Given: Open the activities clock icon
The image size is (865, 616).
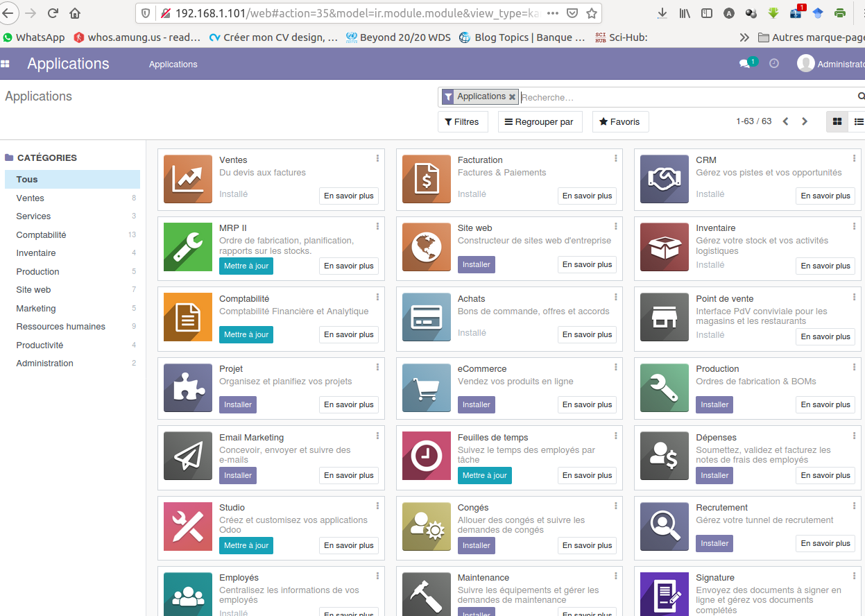Looking at the screenshot, I should pyautogui.click(x=774, y=64).
